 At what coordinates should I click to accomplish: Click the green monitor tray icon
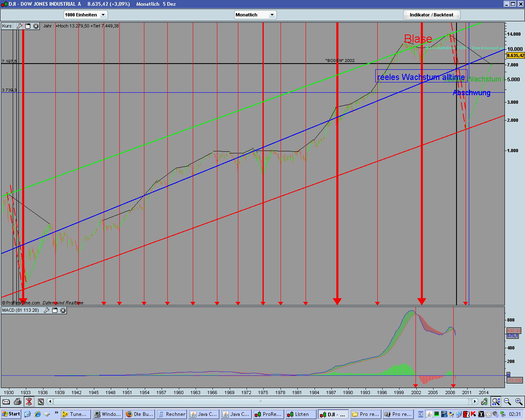click(x=437, y=414)
